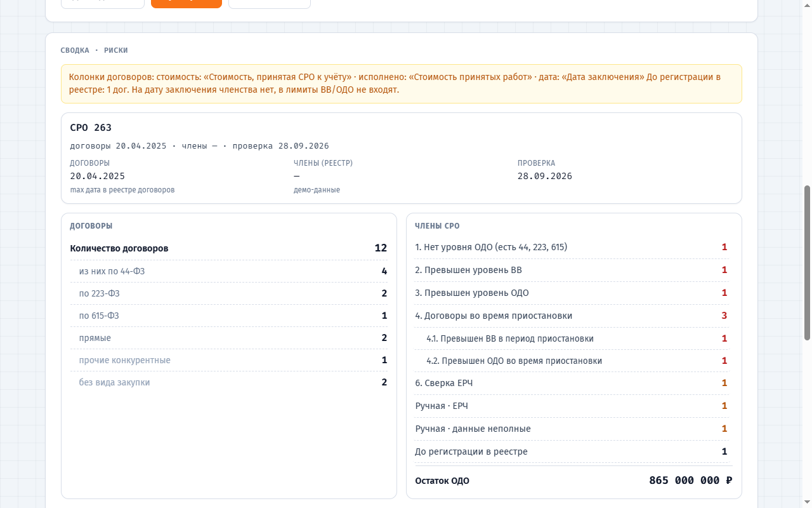This screenshot has height=508, width=812.
Task: Click the 'демо-данные' caption under ЧЛЕНЫ (РЕЕСТР)
Action: pyautogui.click(x=317, y=190)
